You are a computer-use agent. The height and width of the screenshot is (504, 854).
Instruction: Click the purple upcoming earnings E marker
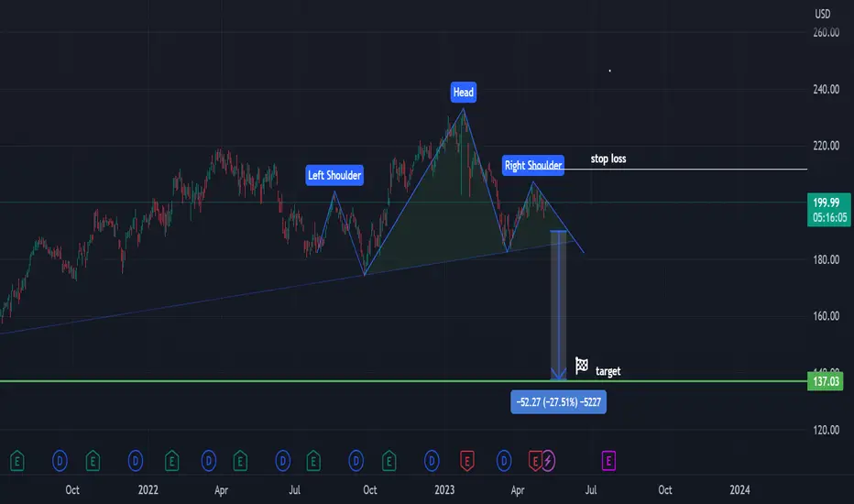point(608,461)
